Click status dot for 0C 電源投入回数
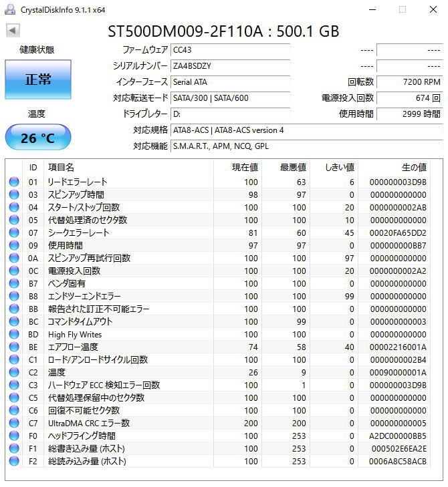448x487 pixels. 14,271
